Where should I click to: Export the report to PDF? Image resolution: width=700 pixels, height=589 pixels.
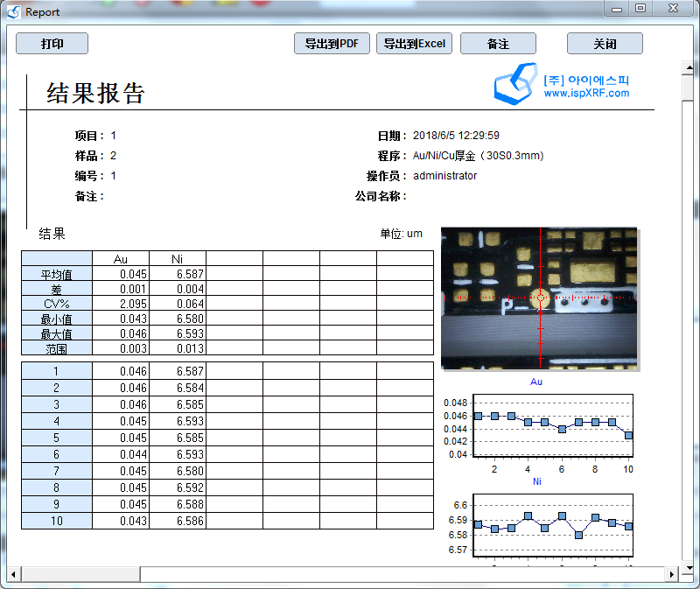pyautogui.click(x=332, y=43)
